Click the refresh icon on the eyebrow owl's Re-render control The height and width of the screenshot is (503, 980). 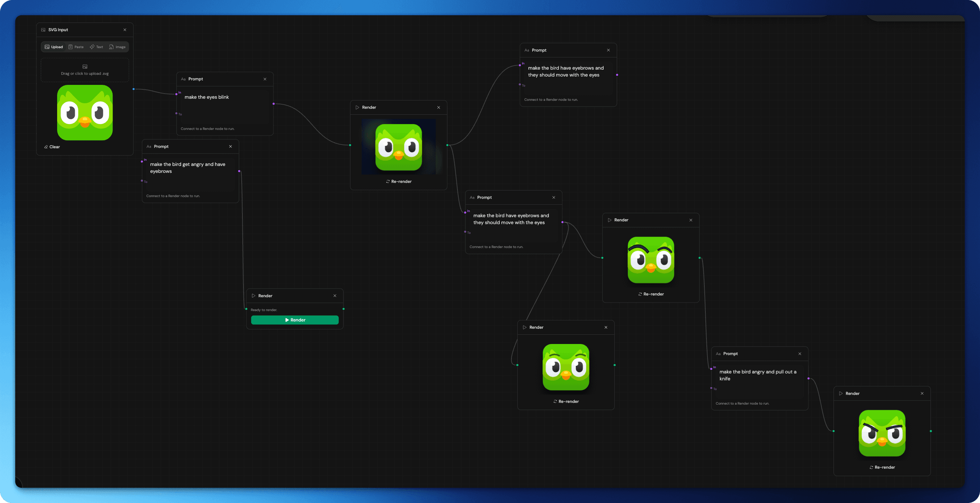[x=640, y=294]
